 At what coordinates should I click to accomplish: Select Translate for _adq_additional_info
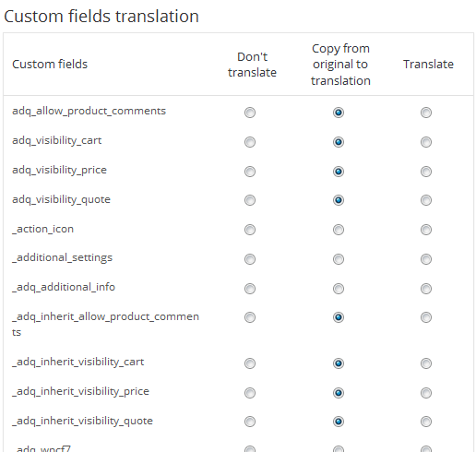[x=426, y=289]
